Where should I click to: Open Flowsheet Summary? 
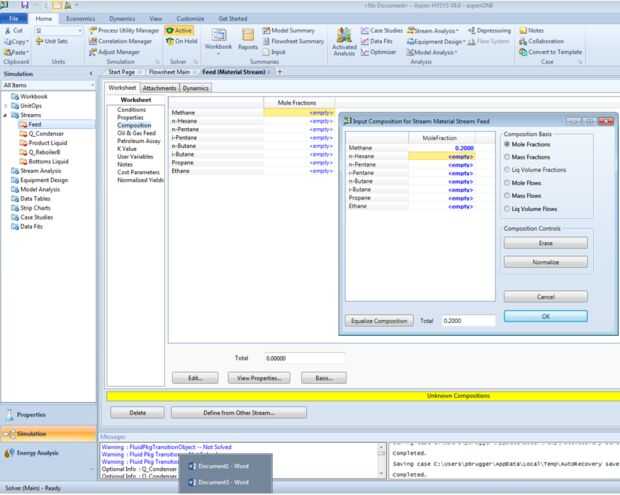pos(293,41)
